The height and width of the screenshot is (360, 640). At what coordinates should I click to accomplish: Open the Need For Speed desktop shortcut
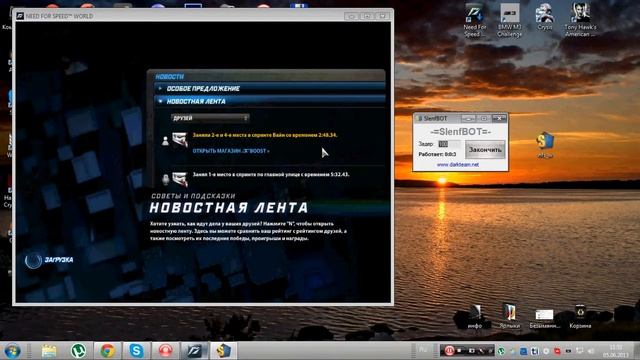pyautogui.click(x=474, y=20)
